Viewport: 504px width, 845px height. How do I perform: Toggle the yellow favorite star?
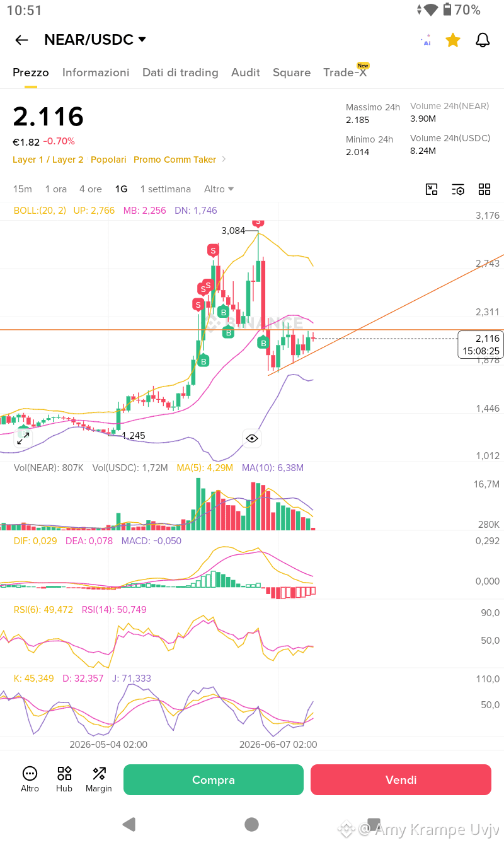452,40
